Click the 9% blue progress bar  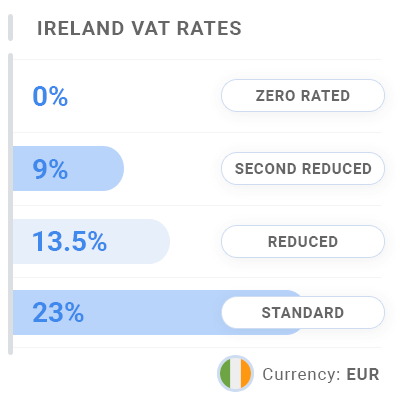click(68, 169)
